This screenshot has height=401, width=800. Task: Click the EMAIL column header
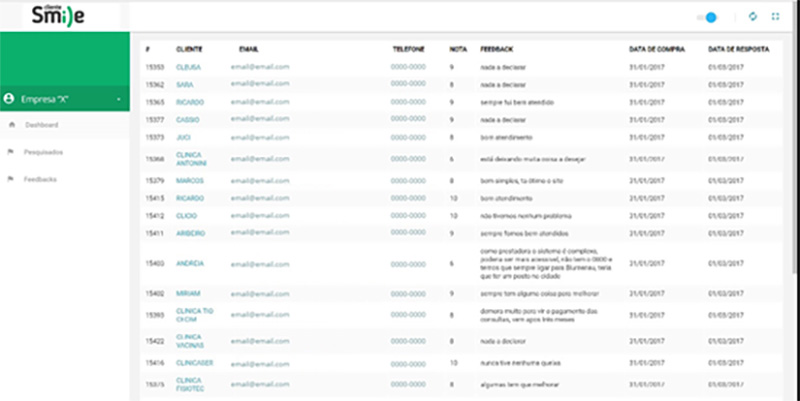(248, 49)
